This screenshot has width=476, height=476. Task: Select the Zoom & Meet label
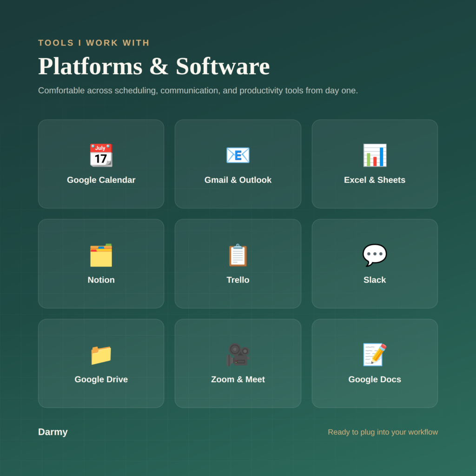tap(238, 379)
